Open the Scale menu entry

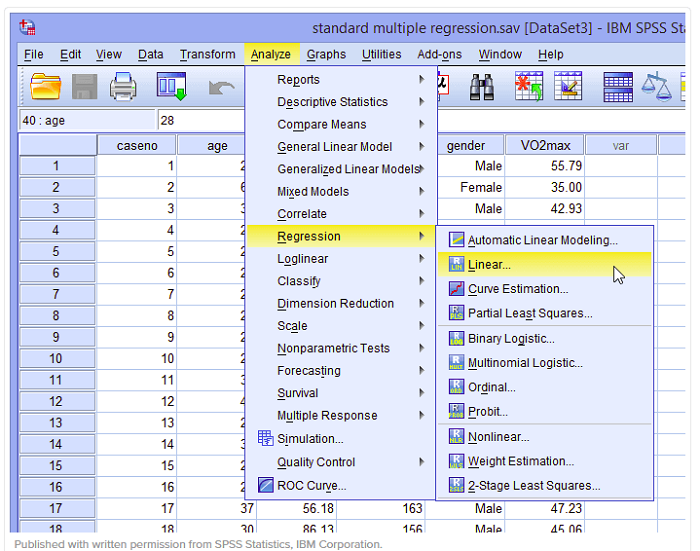[341, 326]
